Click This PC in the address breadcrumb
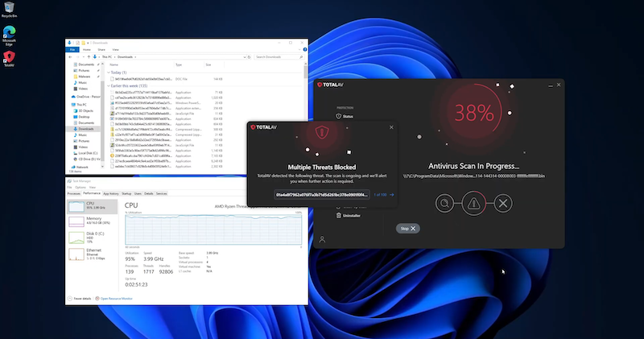 (x=107, y=57)
